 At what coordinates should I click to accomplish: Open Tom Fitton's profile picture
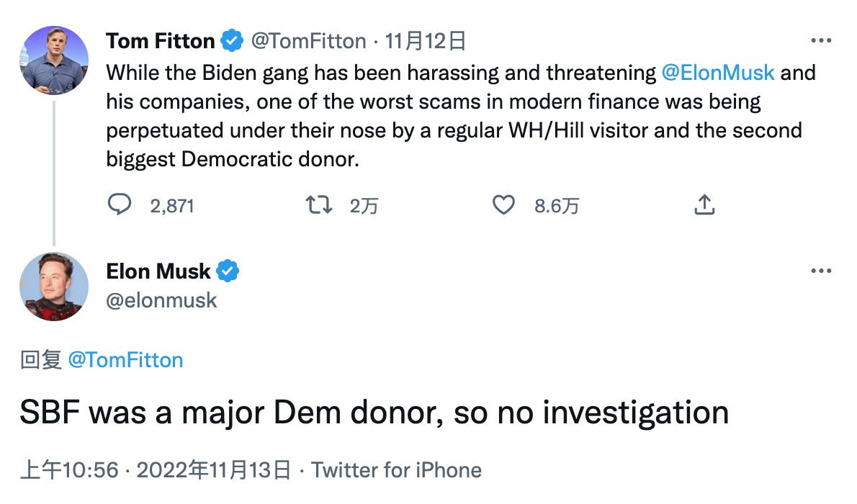pos(54,60)
